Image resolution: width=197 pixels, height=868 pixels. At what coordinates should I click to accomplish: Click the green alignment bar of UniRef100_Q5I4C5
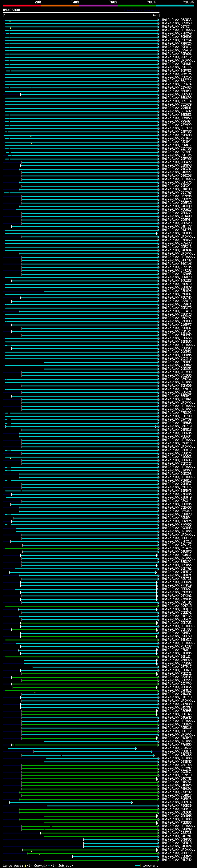pyautogui.click(x=82, y=548)
